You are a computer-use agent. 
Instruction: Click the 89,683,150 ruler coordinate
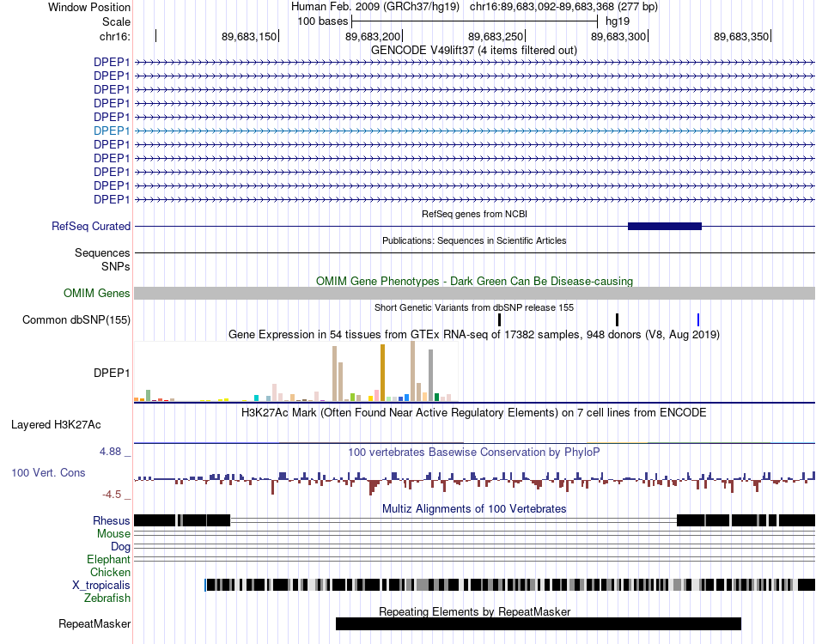tap(249, 36)
